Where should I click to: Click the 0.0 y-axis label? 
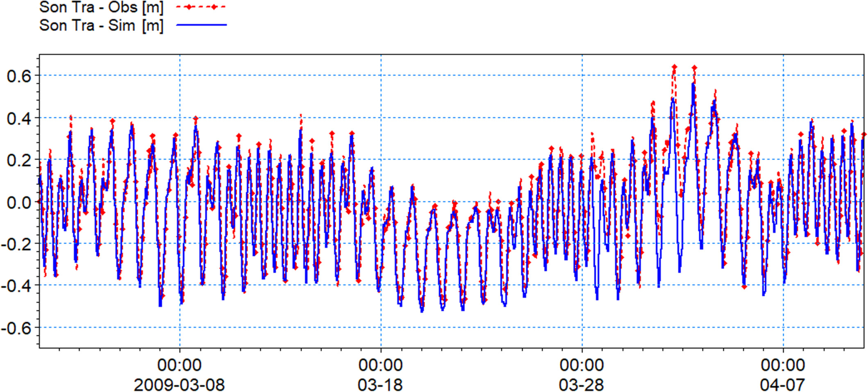click(x=19, y=203)
